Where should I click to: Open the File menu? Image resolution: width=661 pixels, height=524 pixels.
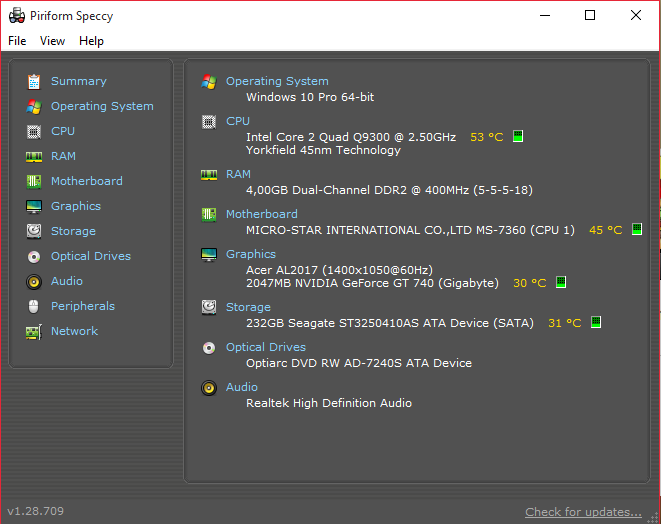click(x=17, y=41)
